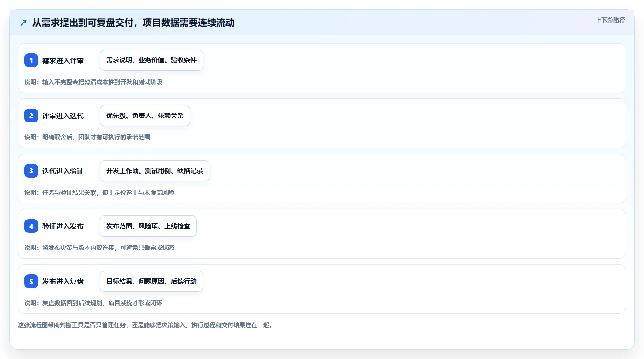The height and width of the screenshot is (359, 644).
Task: Click the footer sentence starting 这张流程图帮助判断工具
Action: pos(145,325)
